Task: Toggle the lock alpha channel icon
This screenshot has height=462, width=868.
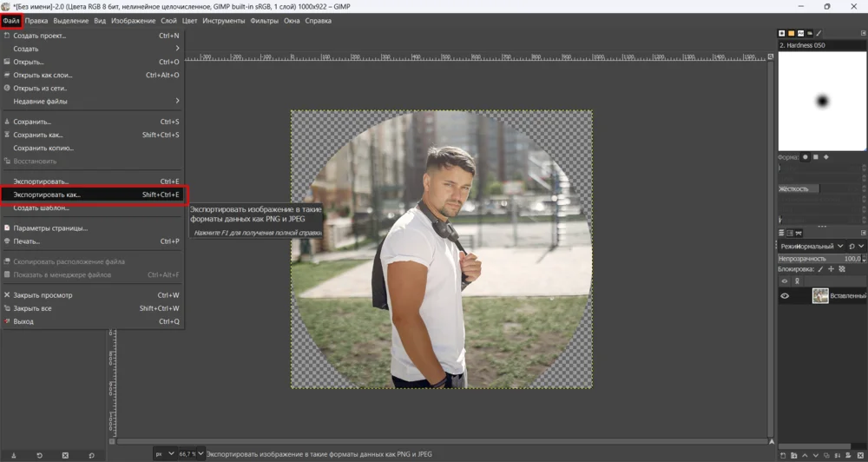Action: (x=841, y=269)
